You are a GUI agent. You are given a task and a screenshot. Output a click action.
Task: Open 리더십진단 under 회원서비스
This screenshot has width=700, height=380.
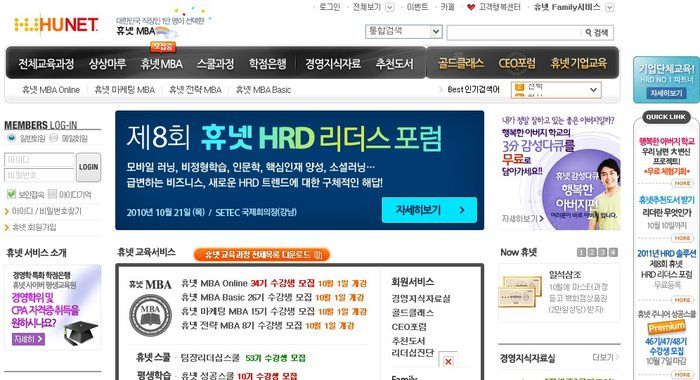(x=412, y=353)
